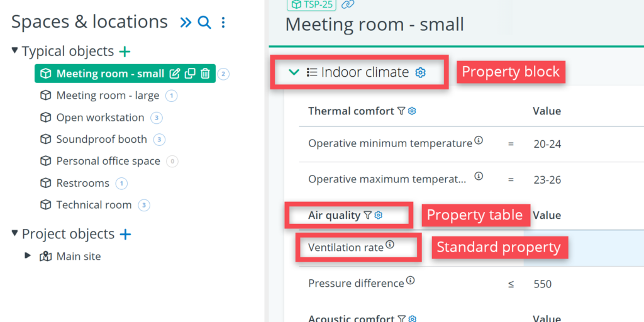Open Air quality table settings gear
This screenshot has height=322, width=644.
(x=379, y=216)
